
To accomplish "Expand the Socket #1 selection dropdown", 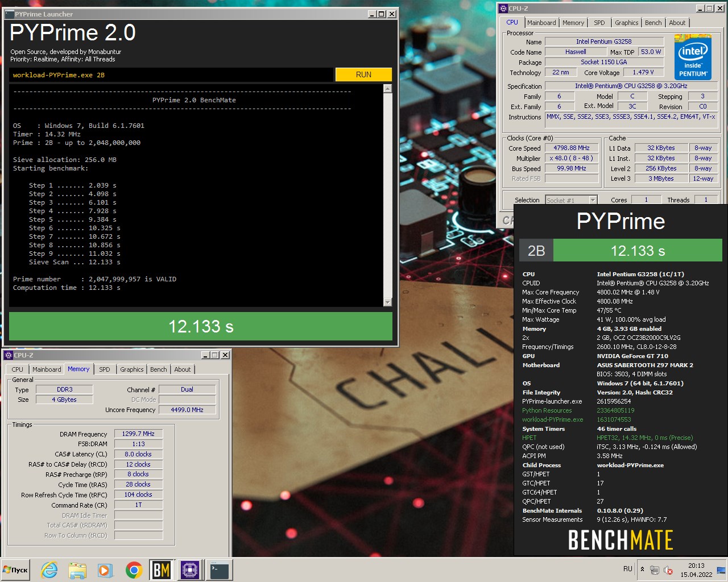I will point(593,200).
